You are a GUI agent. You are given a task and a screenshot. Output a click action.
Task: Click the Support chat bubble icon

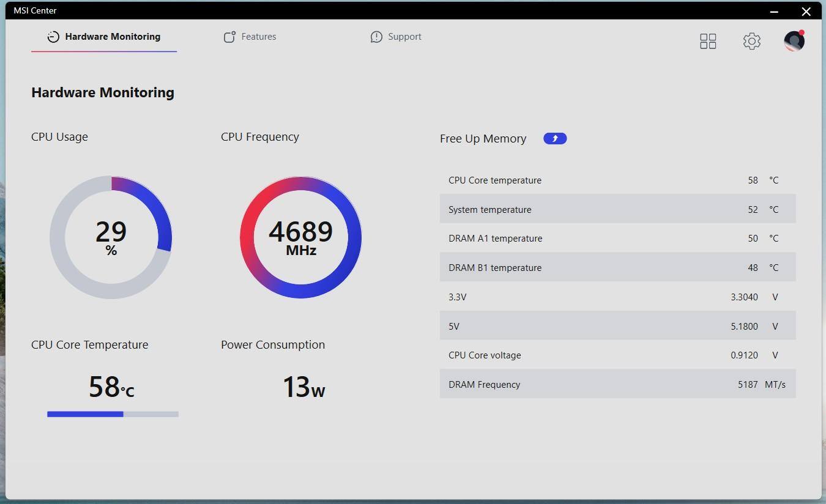pos(376,37)
